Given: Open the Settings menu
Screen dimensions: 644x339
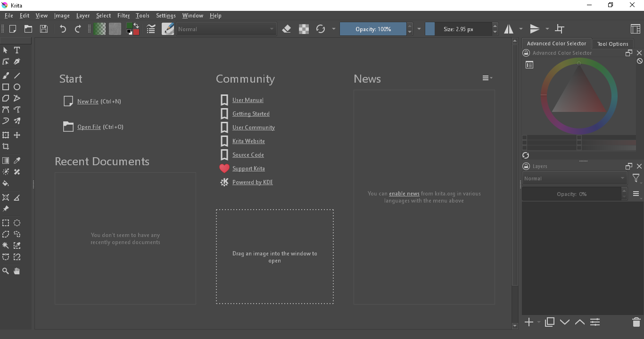Looking at the screenshot, I should click(x=166, y=16).
